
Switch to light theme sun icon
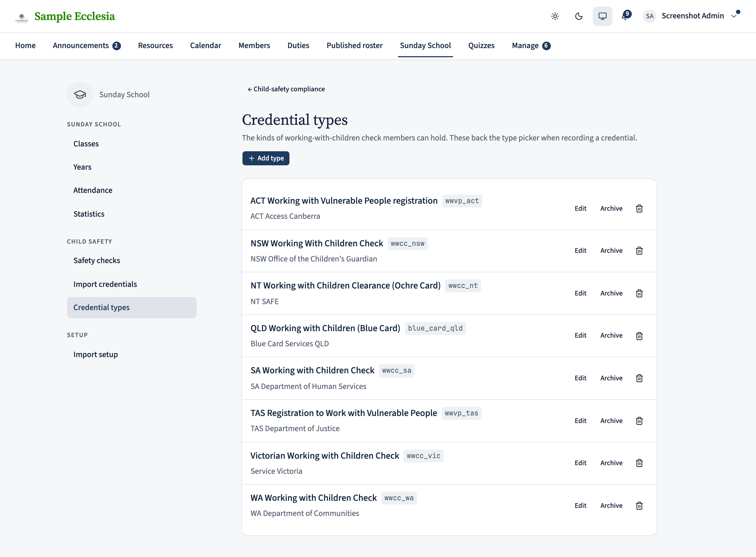555,16
